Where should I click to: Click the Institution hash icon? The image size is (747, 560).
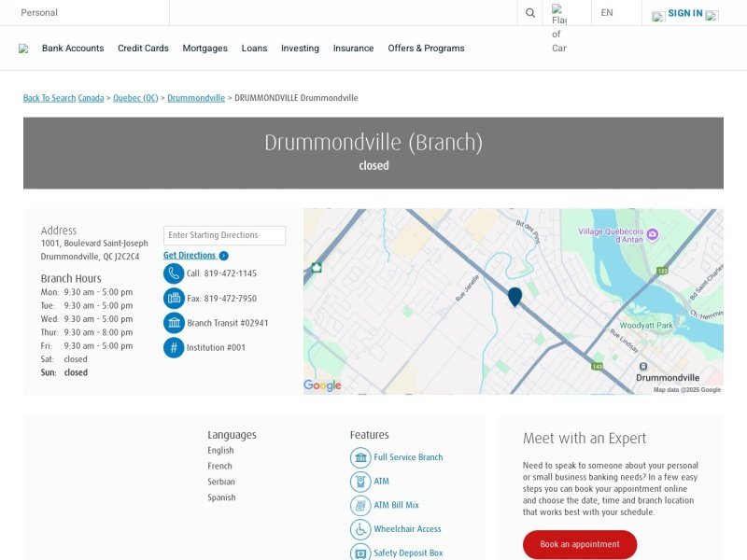click(174, 347)
